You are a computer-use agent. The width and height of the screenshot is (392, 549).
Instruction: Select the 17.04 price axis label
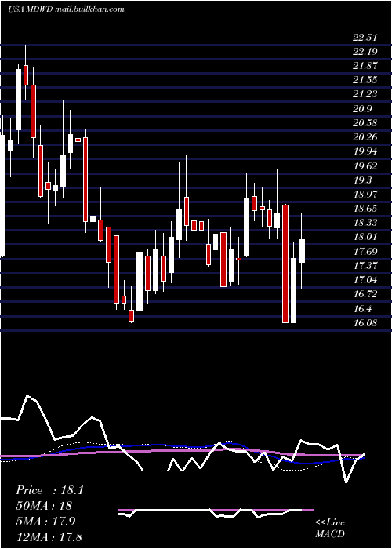(365, 280)
